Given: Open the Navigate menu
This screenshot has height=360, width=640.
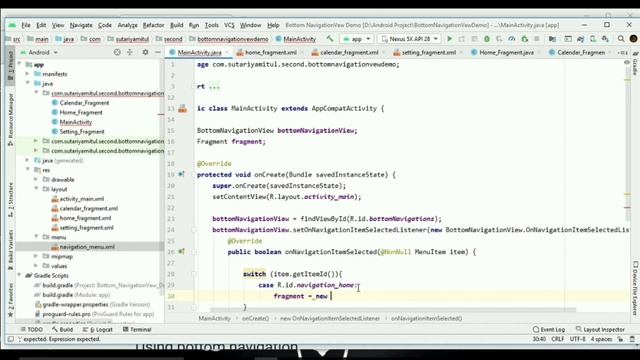Looking at the screenshot, I should (x=81, y=25).
